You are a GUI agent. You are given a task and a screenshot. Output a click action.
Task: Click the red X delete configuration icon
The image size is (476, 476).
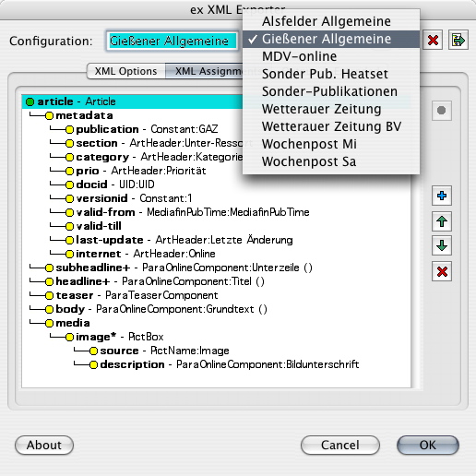coord(433,40)
